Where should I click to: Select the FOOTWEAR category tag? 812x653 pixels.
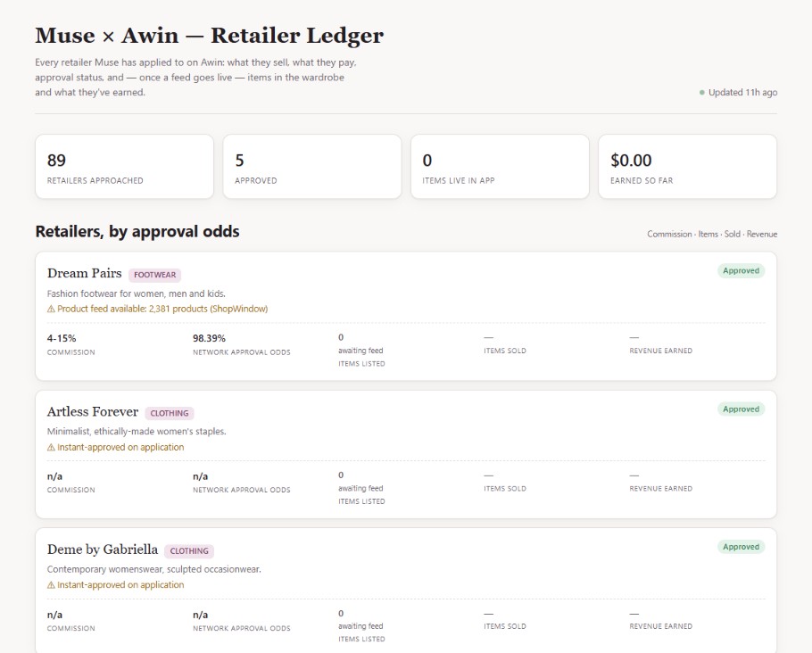[x=154, y=275]
